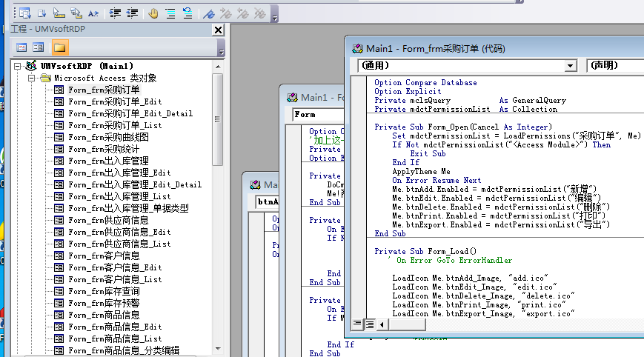Open the Edit toolbar options arrow
The height and width of the screenshot is (357, 644).
tap(275, 14)
